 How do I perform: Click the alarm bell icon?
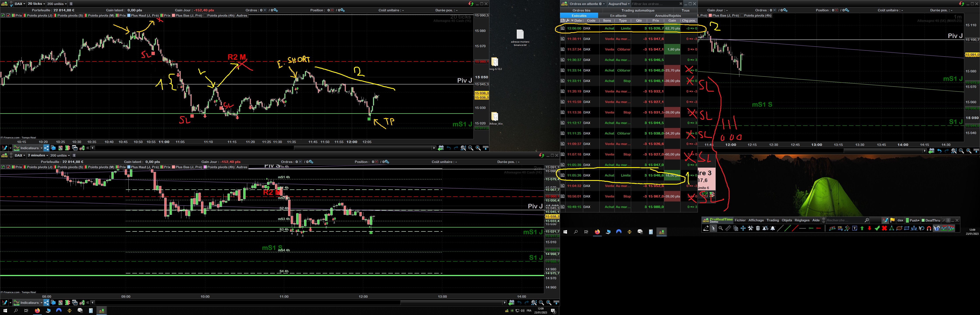[x=773, y=228]
